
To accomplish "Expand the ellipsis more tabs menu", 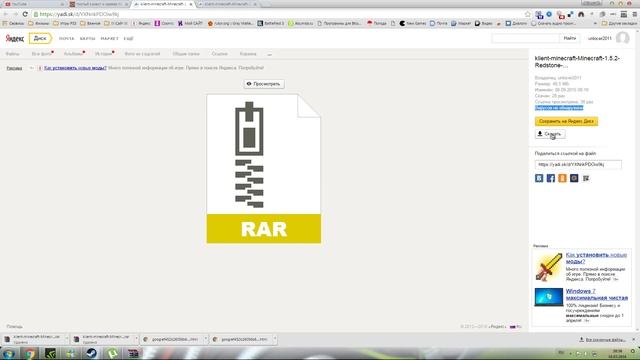I will (269, 54).
